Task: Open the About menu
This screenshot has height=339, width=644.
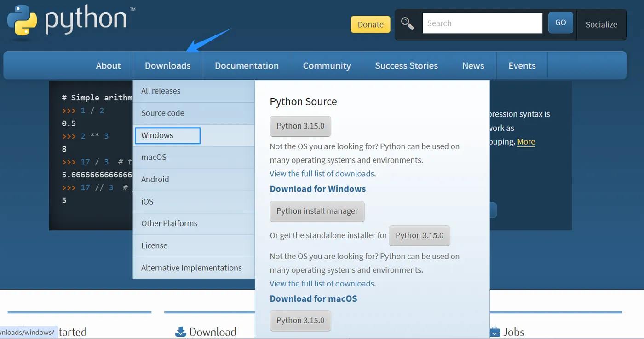Action: tap(108, 66)
